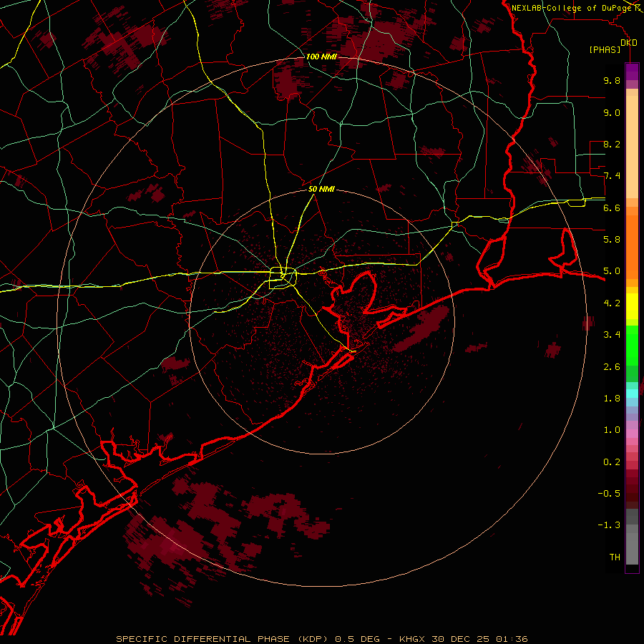This screenshot has height=644, width=644.
Task: Click the 1.8 legend value
Action: [612, 399]
